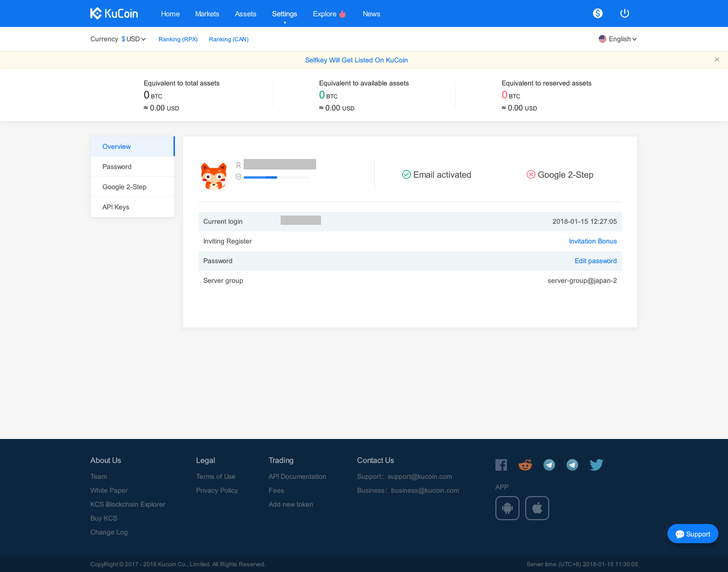Screen dimensions: 728x572
Task: Open the Buy KCS footer link
Action: [x=104, y=518]
